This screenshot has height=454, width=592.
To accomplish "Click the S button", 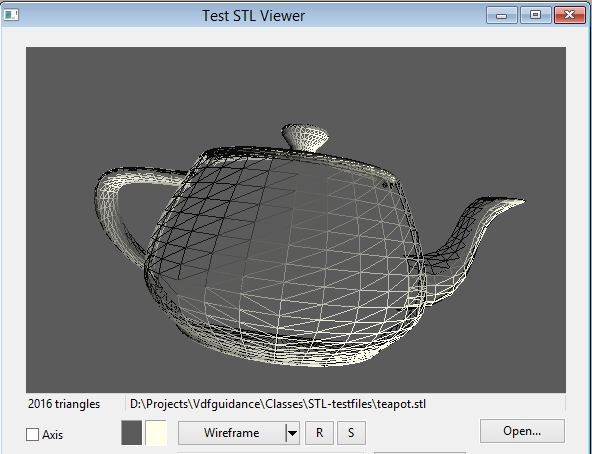I will (351, 433).
